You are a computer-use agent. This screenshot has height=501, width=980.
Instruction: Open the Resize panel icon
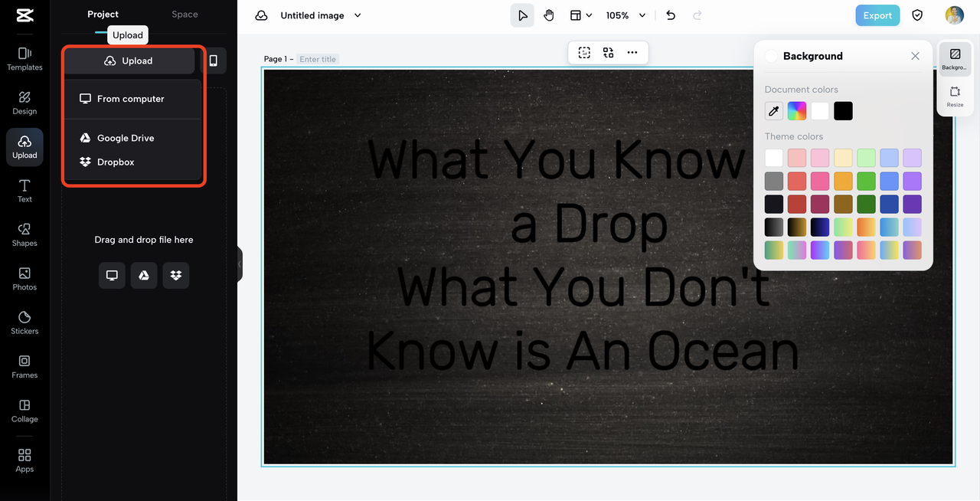(955, 96)
